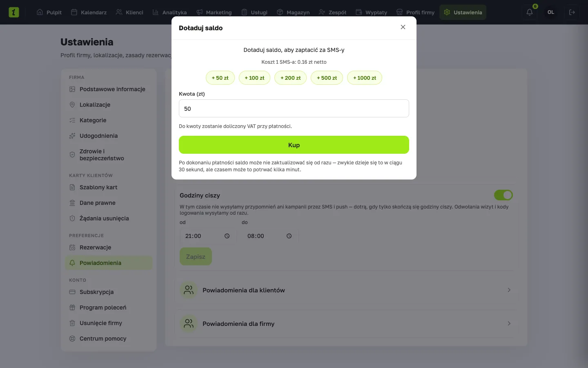Choose the + 200 zł preset amount
588x368 pixels.
290,78
